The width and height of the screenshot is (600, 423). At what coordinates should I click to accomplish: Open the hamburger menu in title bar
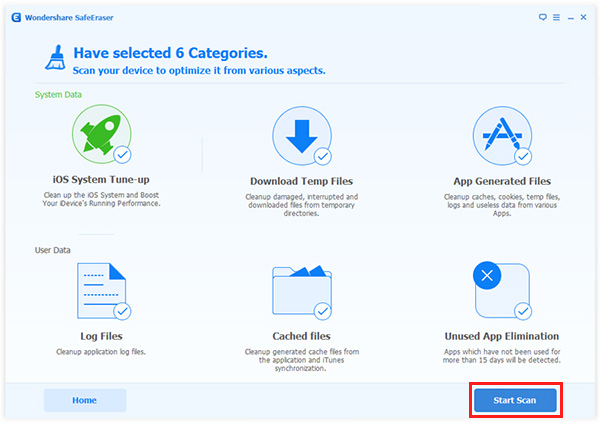[557, 17]
